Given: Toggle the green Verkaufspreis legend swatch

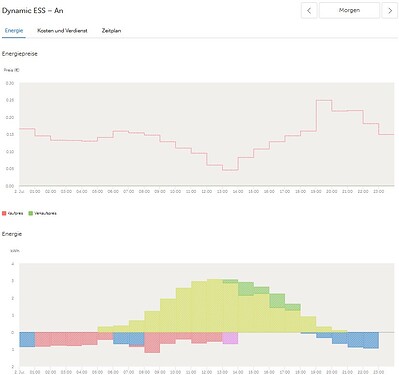Looking at the screenshot, I should click(x=31, y=213).
